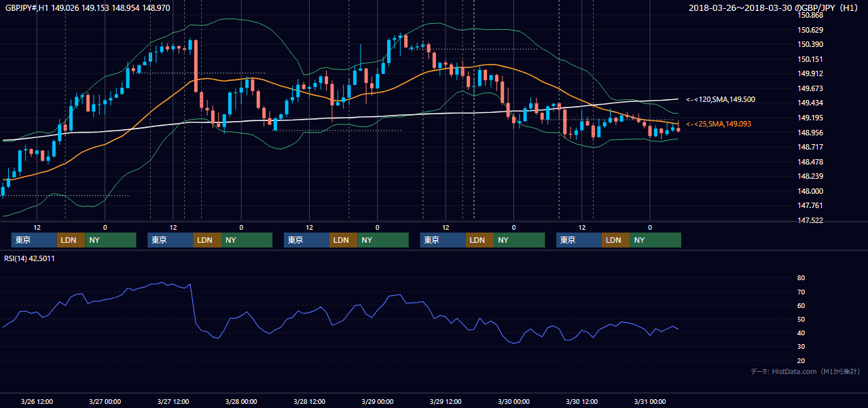868x408 pixels.
Task: Click price axis value 149.434
Action: [x=811, y=103]
